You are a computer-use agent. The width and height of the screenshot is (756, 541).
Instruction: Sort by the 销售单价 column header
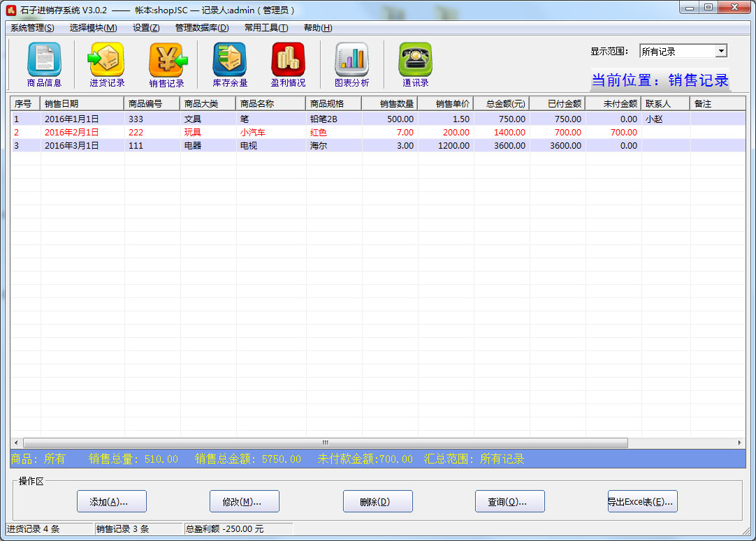click(x=446, y=103)
